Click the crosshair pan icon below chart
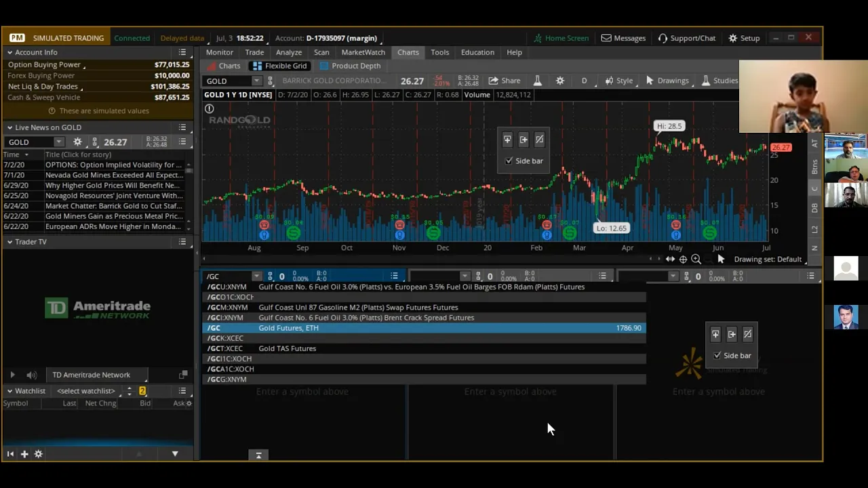Viewport: 868px width, 488px height. (683, 260)
